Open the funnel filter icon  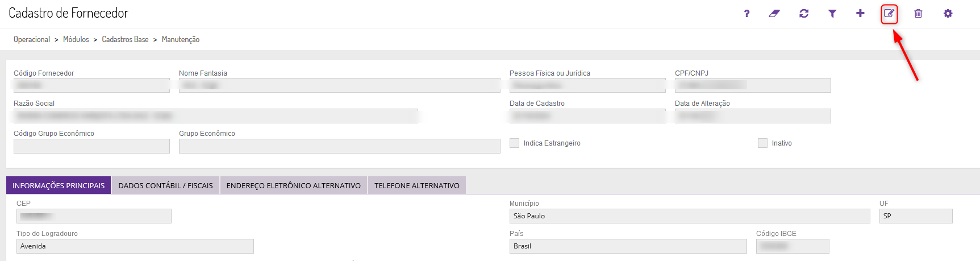832,14
